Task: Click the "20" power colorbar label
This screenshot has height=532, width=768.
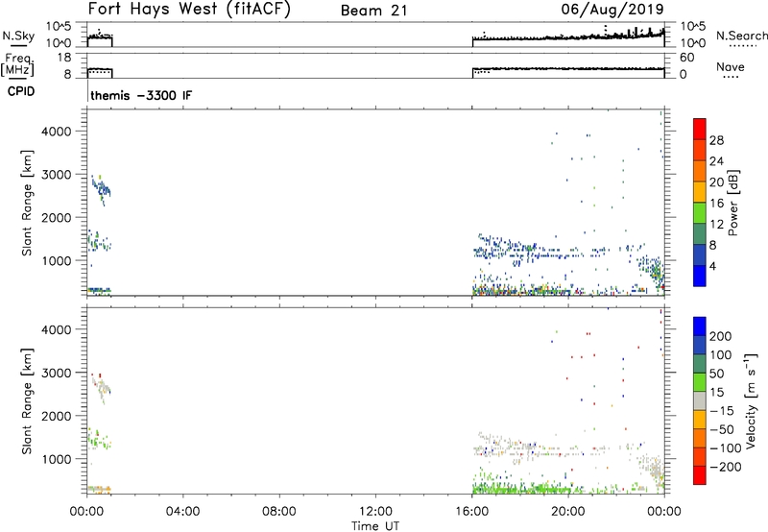Action: tap(716, 182)
